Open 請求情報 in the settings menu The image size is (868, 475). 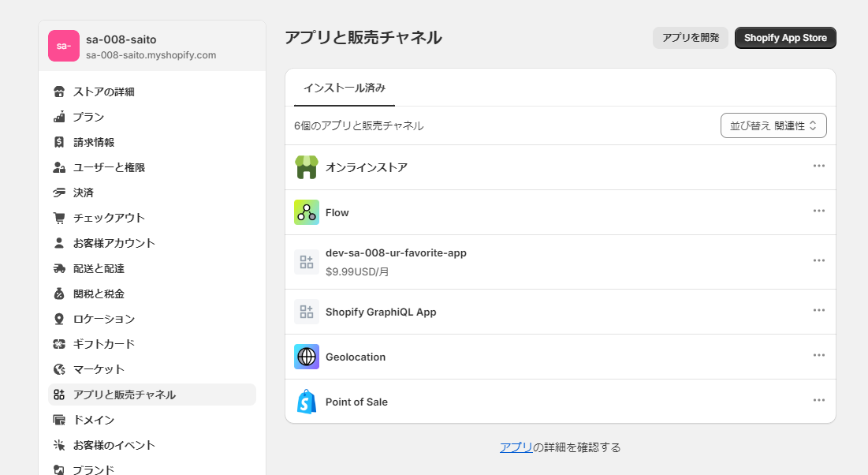152,142
